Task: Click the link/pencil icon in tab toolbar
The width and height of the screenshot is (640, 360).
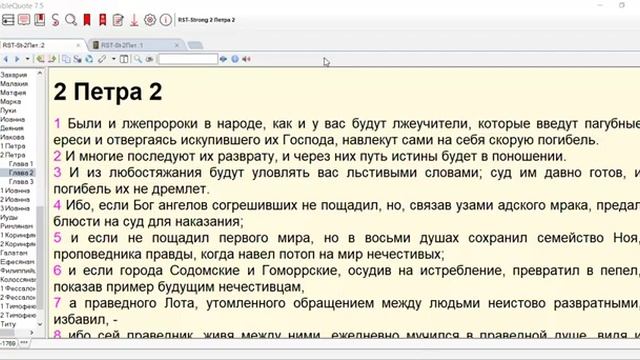Action: coord(102,59)
